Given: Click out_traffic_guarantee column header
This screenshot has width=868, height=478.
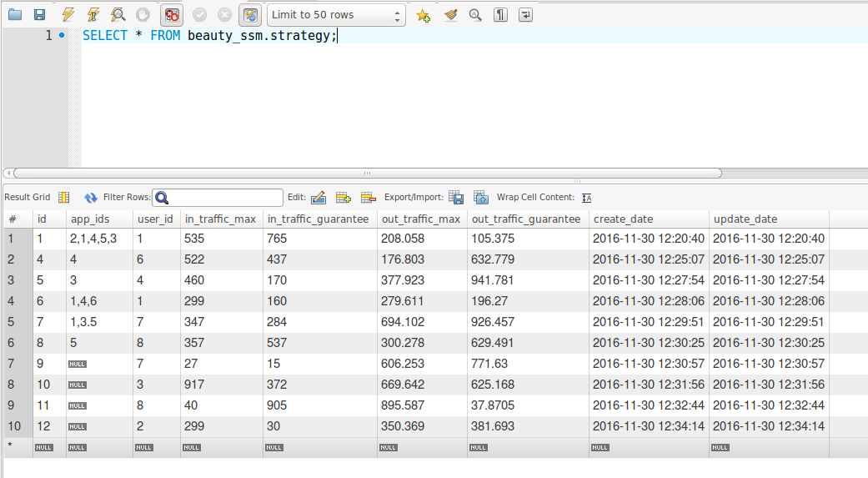Looking at the screenshot, I should (x=528, y=219).
